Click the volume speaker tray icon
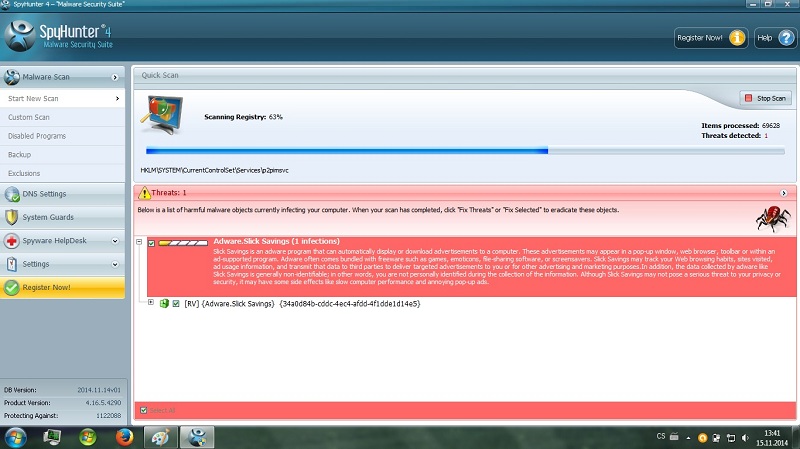Image resolution: width=800 pixels, height=449 pixels. [745, 438]
